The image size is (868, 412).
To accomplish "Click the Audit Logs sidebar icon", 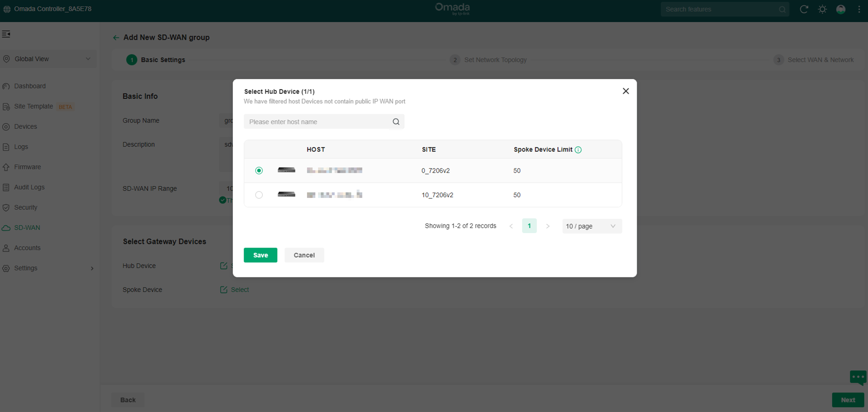I will tap(6, 188).
